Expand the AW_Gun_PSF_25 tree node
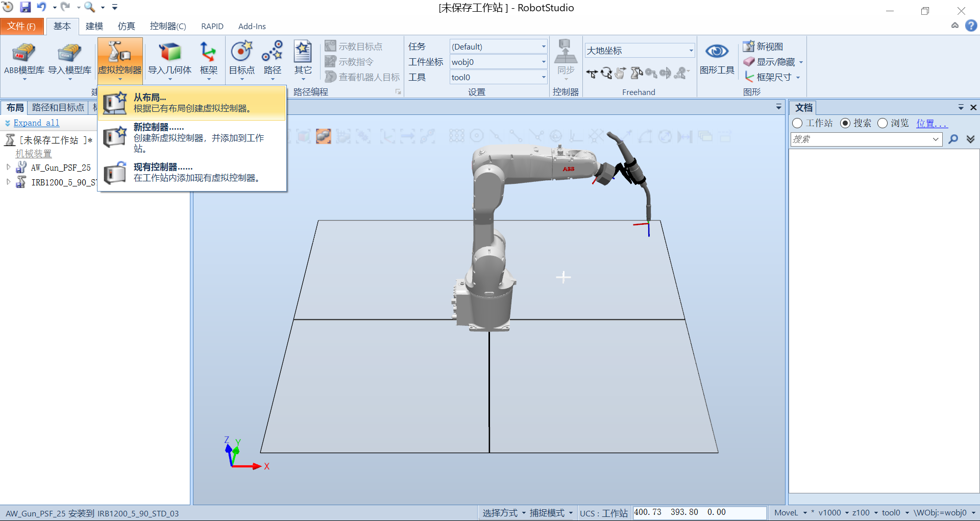Screen dimensions: 980x521 tap(8, 167)
